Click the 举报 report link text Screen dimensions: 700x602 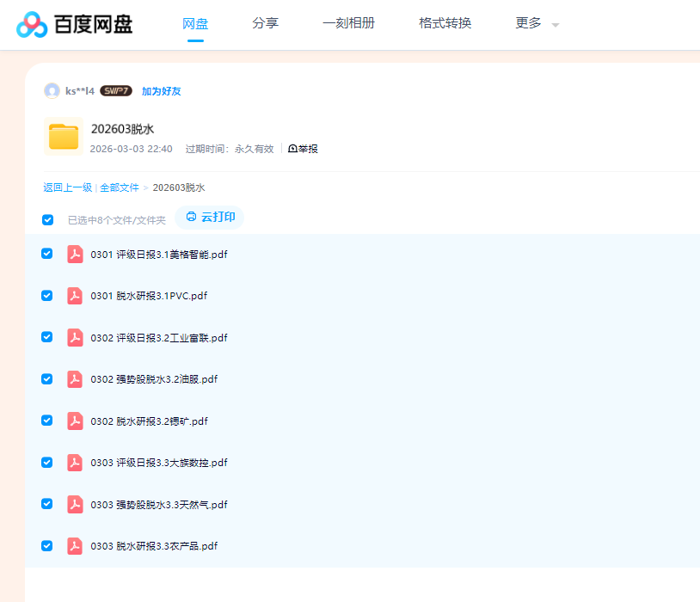pyautogui.click(x=308, y=149)
